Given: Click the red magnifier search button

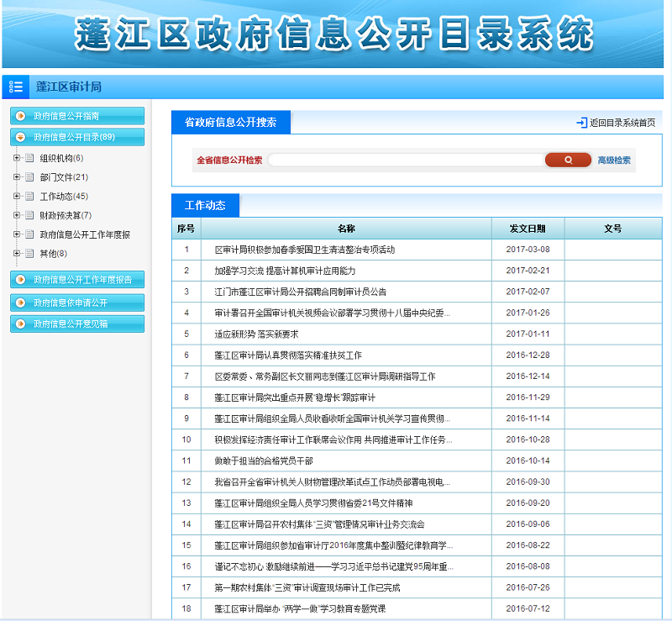Looking at the screenshot, I should pos(568,160).
